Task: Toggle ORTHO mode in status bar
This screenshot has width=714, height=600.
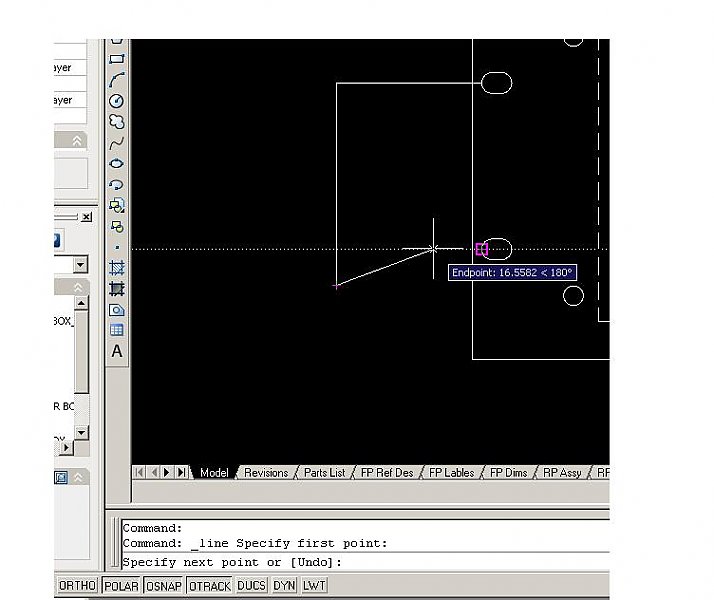Action: (77, 585)
